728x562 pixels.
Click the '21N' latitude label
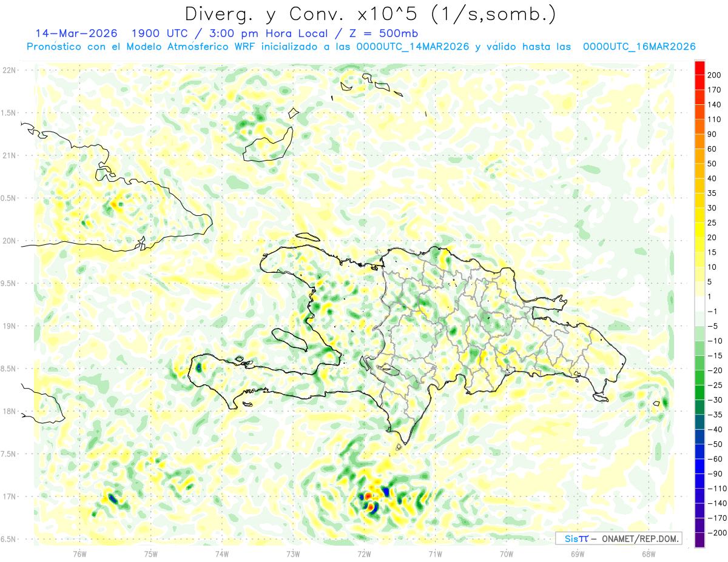[x=8, y=156]
